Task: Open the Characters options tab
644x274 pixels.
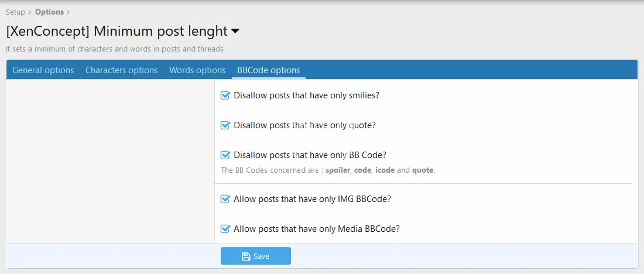Action: click(x=121, y=70)
